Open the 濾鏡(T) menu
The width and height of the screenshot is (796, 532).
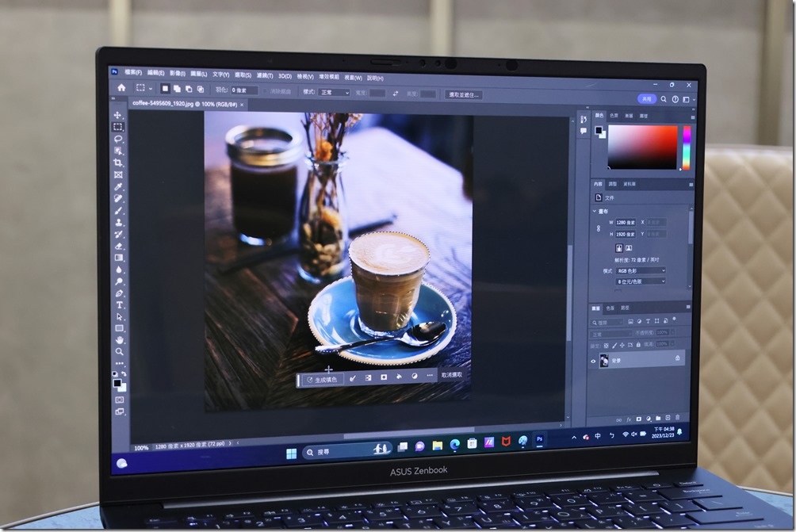[x=265, y=75]
